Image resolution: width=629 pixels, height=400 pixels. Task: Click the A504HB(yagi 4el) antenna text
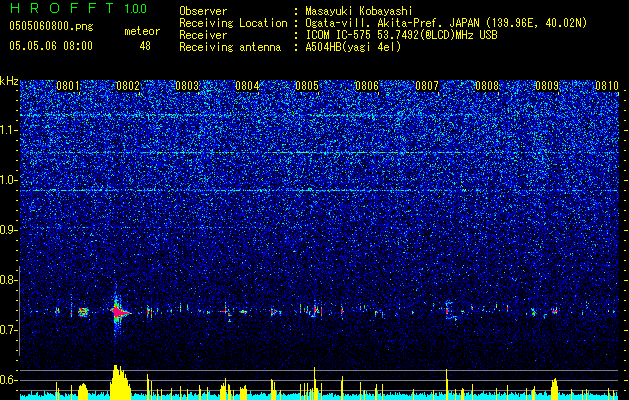pyautogui.click(x=353, y=47)
